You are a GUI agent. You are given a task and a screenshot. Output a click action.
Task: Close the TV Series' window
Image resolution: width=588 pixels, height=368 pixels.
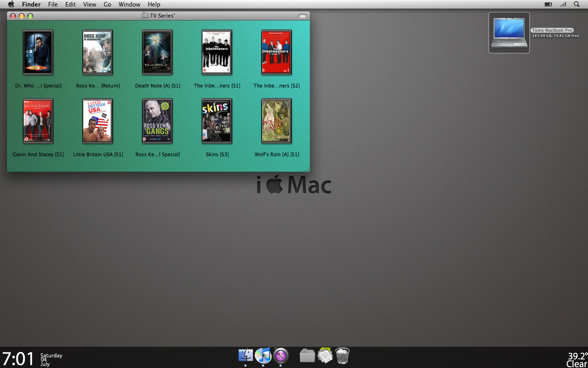tap(13, 16)
